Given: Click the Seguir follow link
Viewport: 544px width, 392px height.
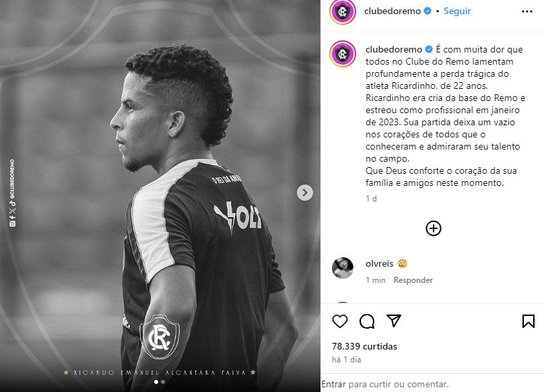Looking at the screenshot, I should click(x=457, y=11).
